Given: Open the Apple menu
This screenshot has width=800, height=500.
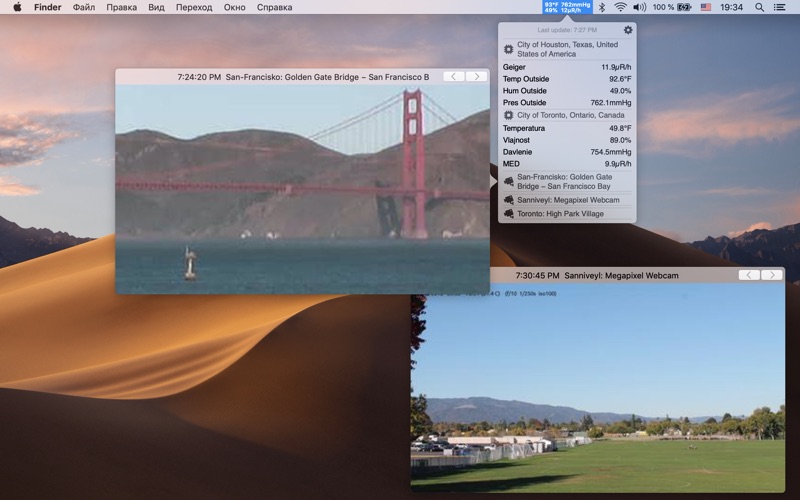Looking at the screenshot, I should pyautogui.click(x=17, y=7).
